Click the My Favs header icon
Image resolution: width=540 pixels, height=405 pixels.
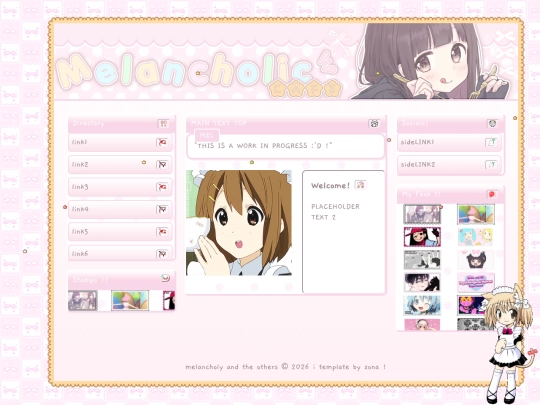pyautogui.click(x=492, y=194)
